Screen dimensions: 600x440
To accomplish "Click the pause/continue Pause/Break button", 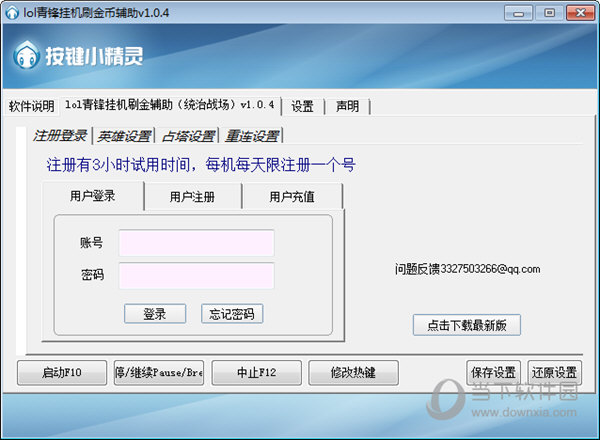I will (x=159, y=372).
